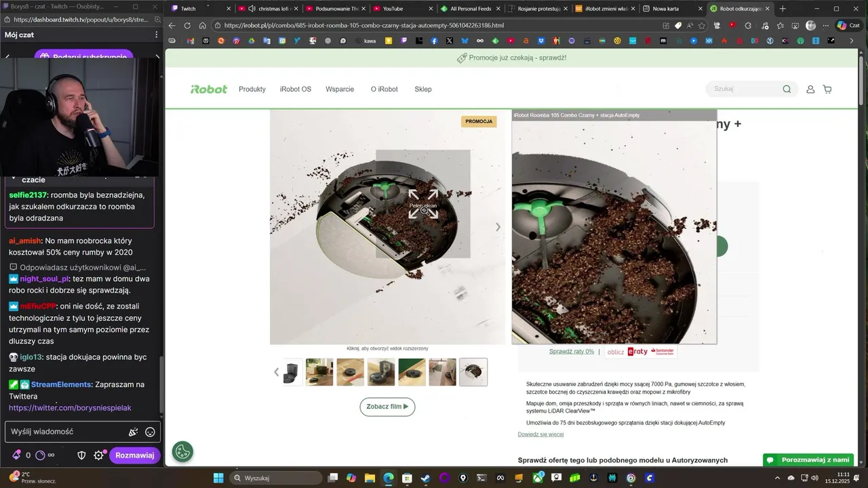The height and width of the screenshot is (488, 868).
Task: Select the last product thumbnail of robot underside
Action: 473,372
